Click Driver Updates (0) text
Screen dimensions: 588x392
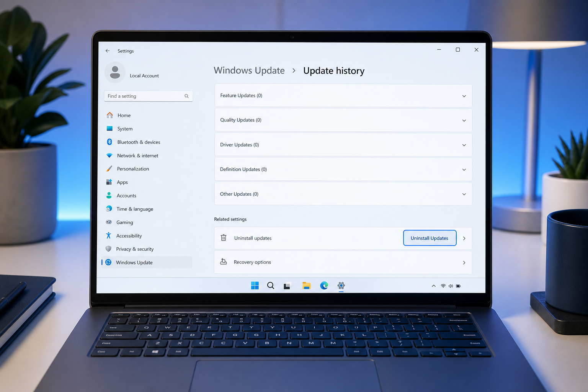click(x=240, y=145)
